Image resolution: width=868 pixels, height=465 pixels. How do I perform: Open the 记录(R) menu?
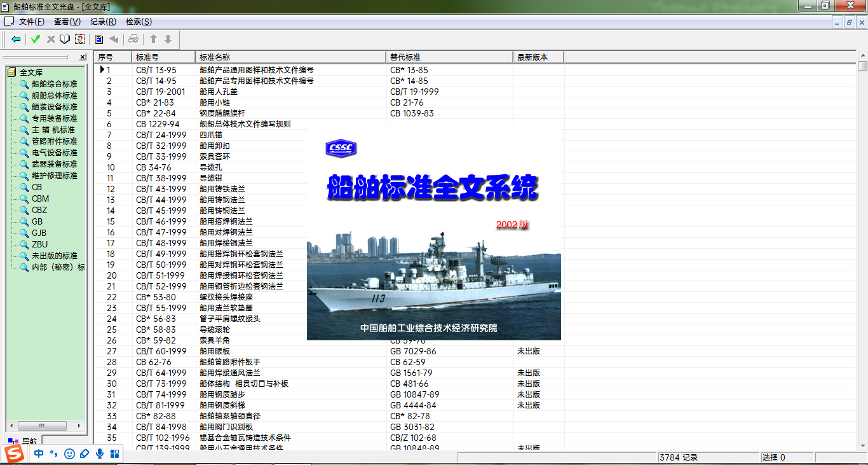[103, 22]
